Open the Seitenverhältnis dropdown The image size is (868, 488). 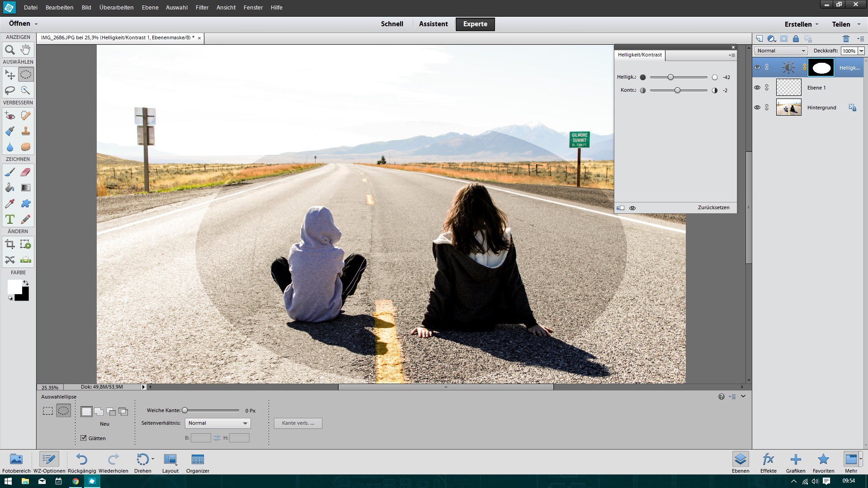pyautogui.click(x=217, y=423)
